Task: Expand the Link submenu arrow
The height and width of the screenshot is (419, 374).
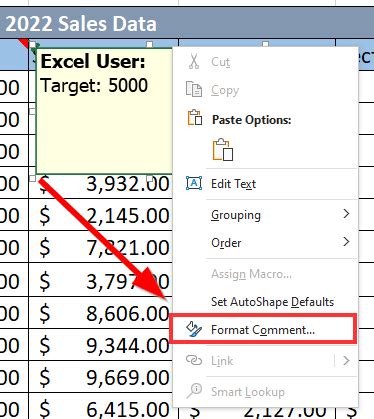Action: [346, 360]
